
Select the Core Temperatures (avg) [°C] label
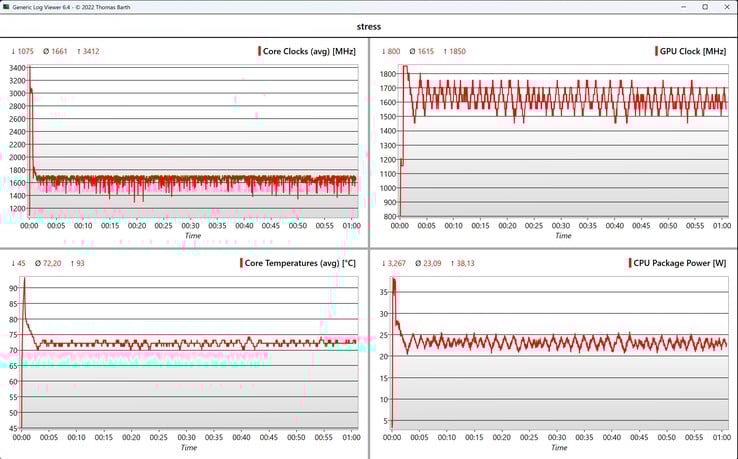[x=302, y=263]
